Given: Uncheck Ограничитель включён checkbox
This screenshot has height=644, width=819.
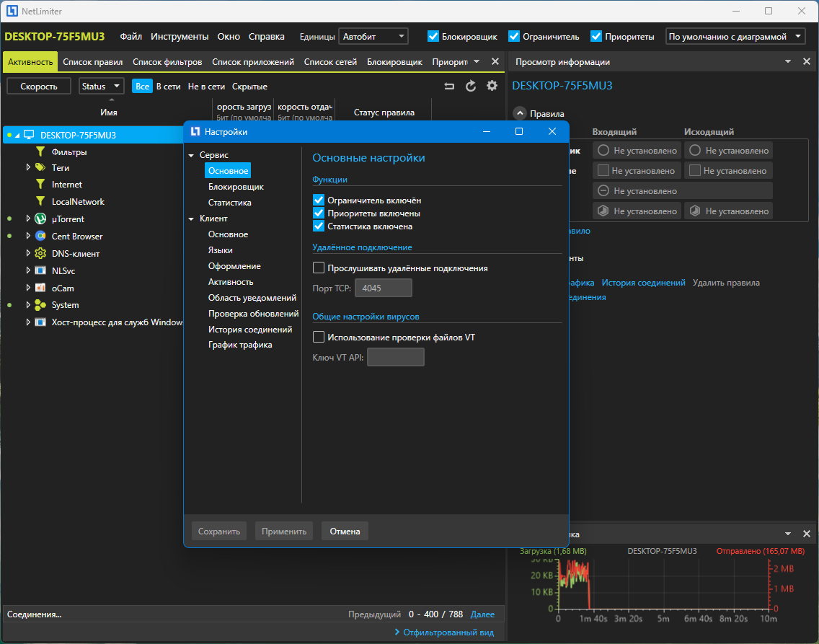Looking at the screenshot, I should pyautogui.click(x=319, y=200).
